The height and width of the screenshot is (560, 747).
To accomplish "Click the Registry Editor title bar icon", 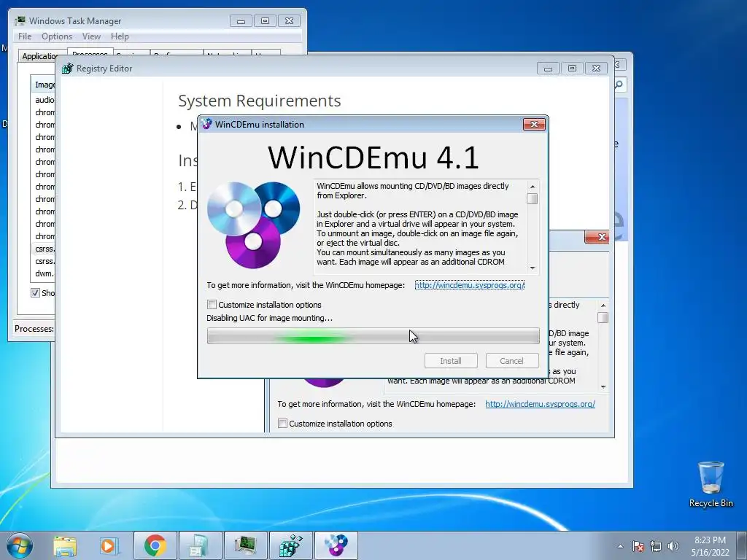I will click(68, 69).
